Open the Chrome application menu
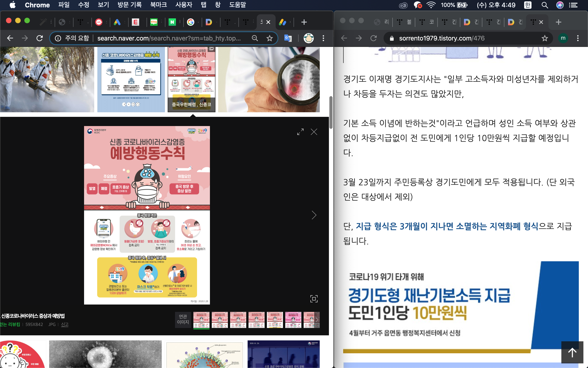Viewport: 588px width, 368px height. click(x=37, y=5)
